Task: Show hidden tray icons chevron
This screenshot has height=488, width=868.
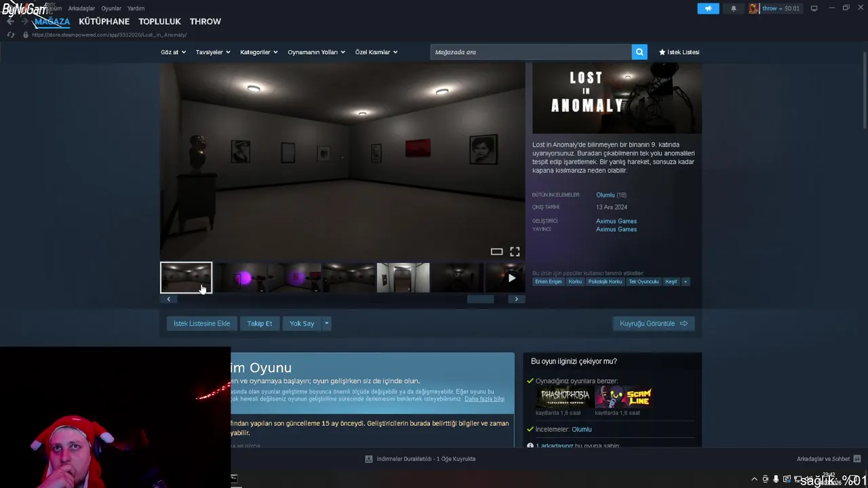Action: [754, 479]
